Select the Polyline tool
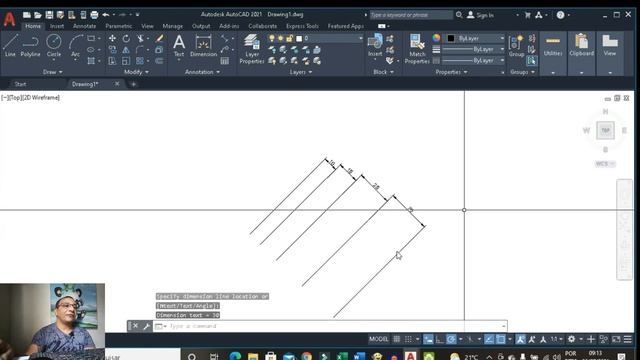Image resolution: width=640 pixels, height=360 pixels. click(31, 45)
